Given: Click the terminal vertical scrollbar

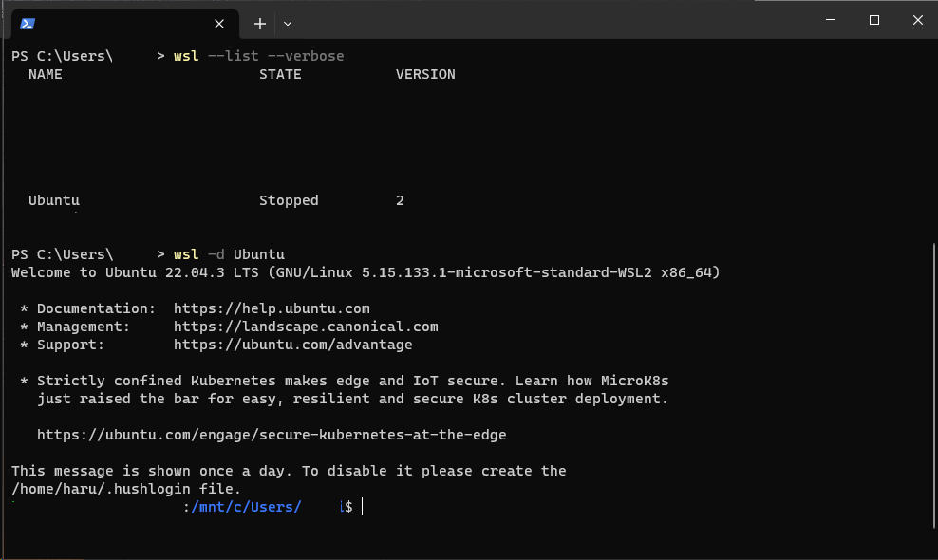Looking at the screenshot, I should (934, 386).
